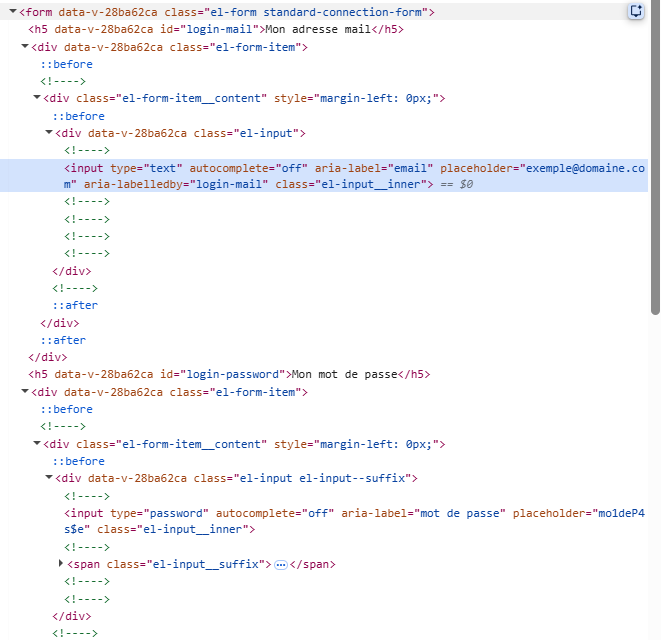The height and width of the screenshot is (640, 661).
Task: Collapse the el-input div node
Action: pos(49,133)
